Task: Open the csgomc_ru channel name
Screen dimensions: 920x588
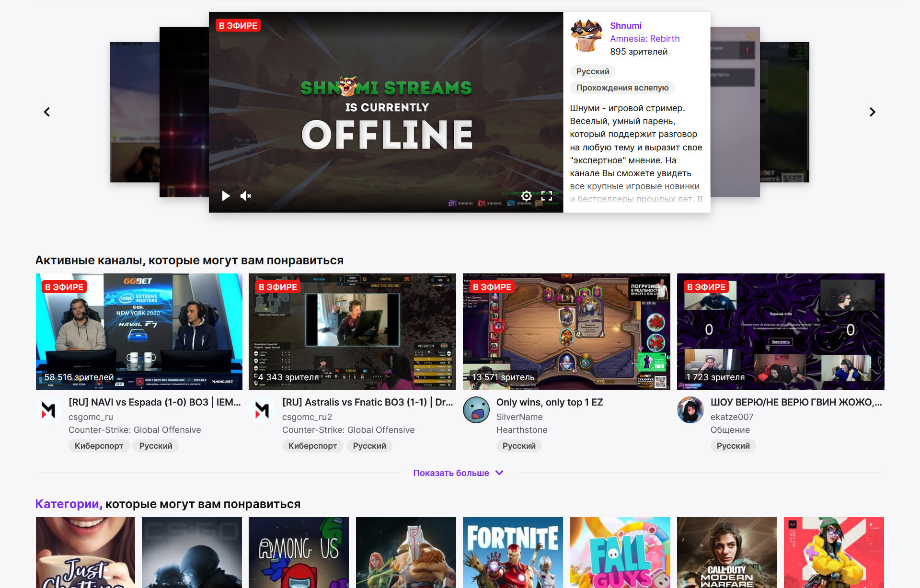Action: pos(91,417)
